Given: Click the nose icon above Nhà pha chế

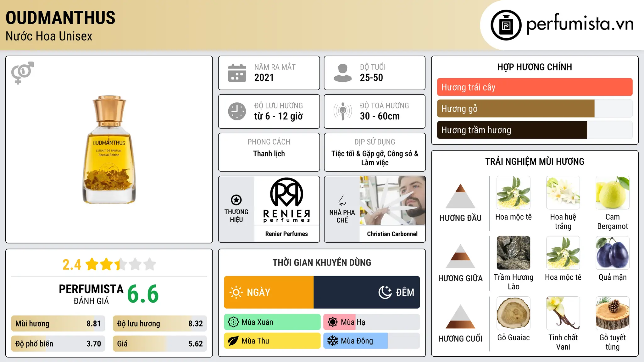Looking at the screenshot, I should [342, 200].
